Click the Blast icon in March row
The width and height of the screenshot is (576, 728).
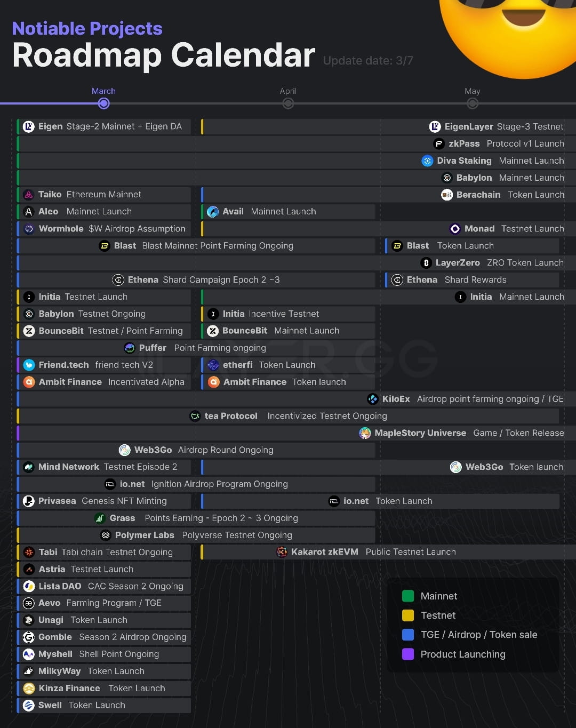point(105,245)
